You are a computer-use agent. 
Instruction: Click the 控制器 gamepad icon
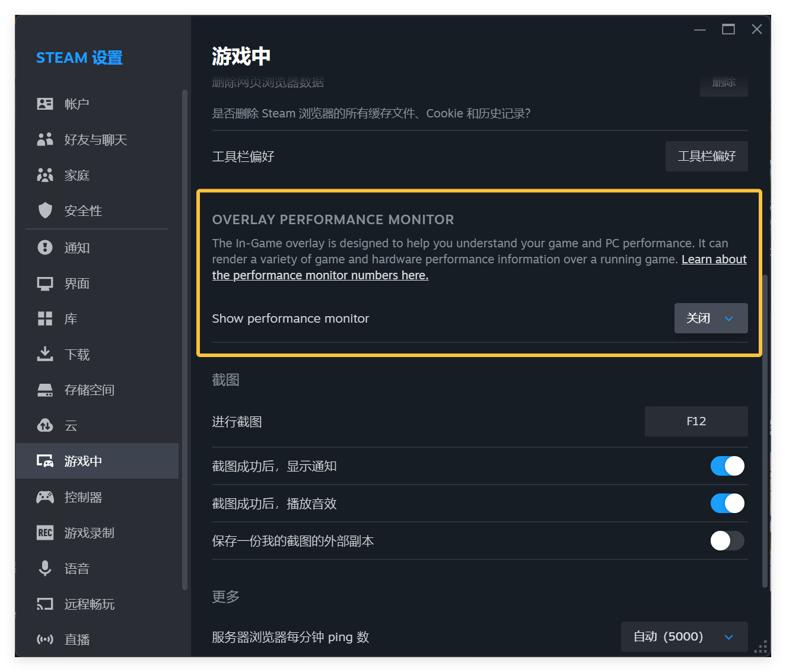(45, 497)
